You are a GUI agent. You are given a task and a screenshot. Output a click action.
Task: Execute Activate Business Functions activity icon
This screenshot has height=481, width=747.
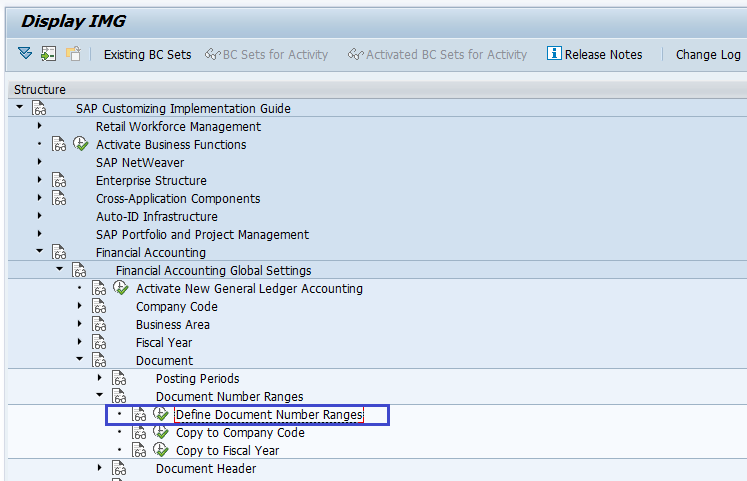coord(81,144)
